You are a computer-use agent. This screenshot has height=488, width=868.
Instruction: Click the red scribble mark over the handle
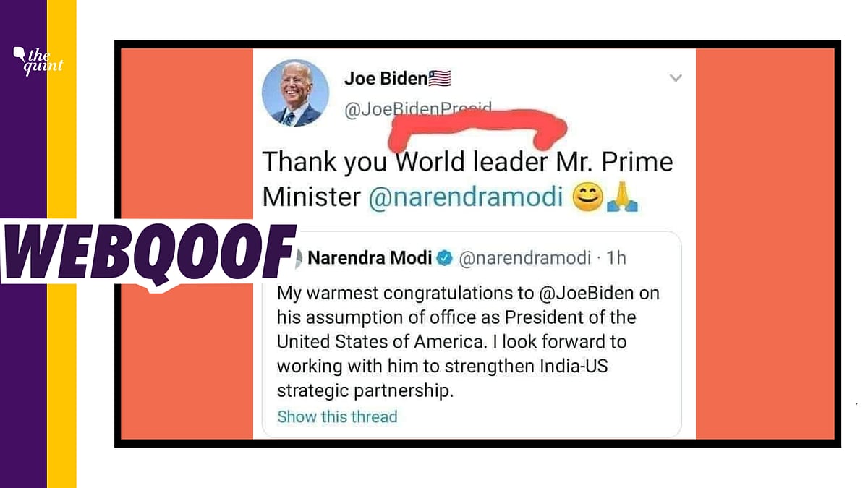pos(477,128)
